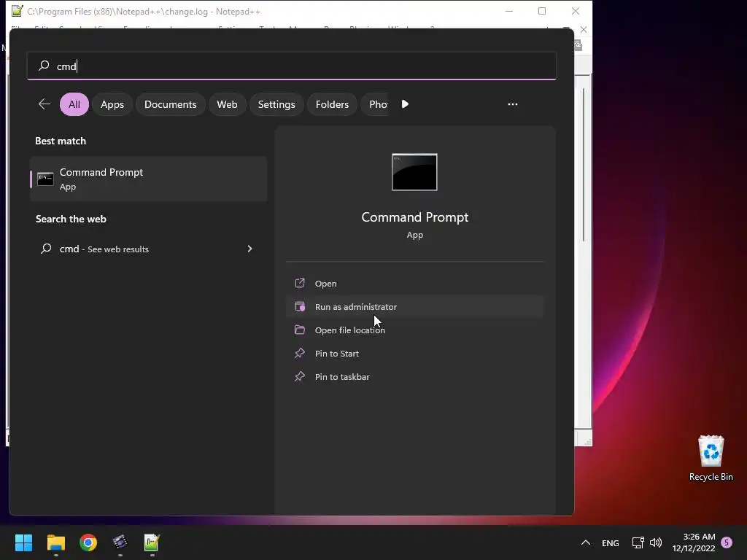Viewport: 747px width, 560px height.
Task: Click the Command Prompt title in preview pane
Action: coord(415,217)
